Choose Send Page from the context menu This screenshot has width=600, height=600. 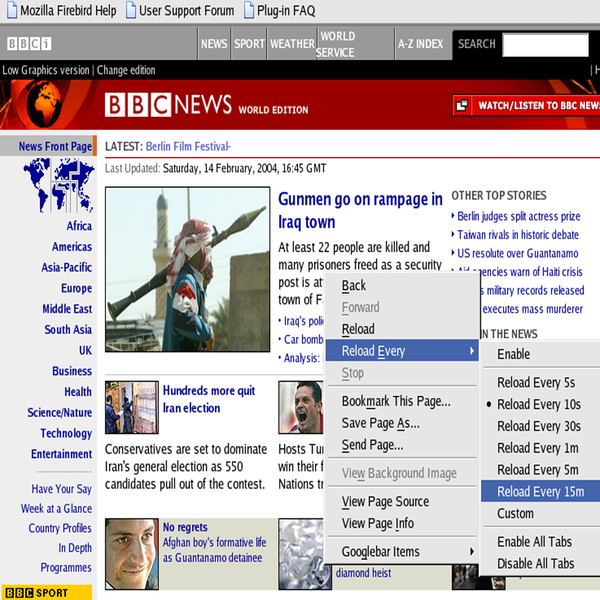point(401,445)
